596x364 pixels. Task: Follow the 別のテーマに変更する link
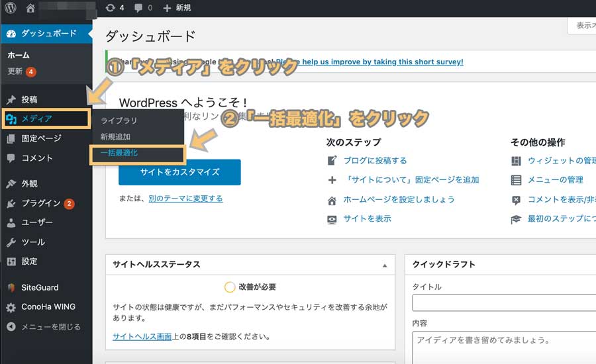185,199
